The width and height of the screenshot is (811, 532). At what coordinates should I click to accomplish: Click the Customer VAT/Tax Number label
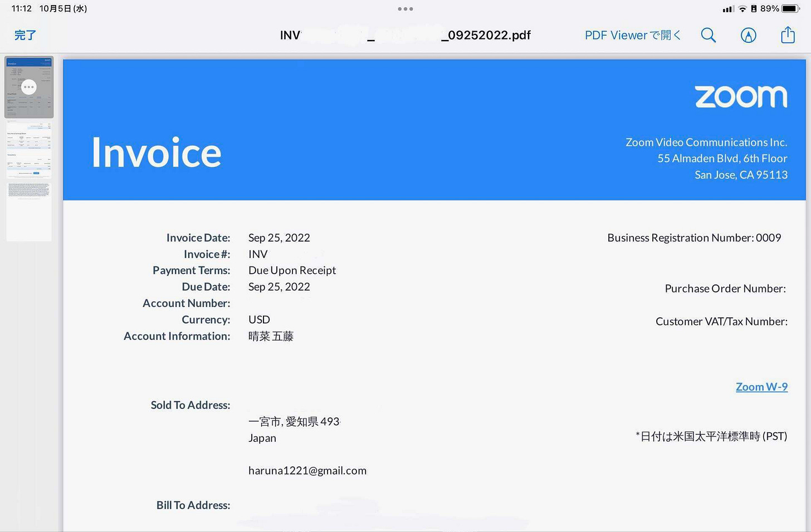click(x=721, y=321)
